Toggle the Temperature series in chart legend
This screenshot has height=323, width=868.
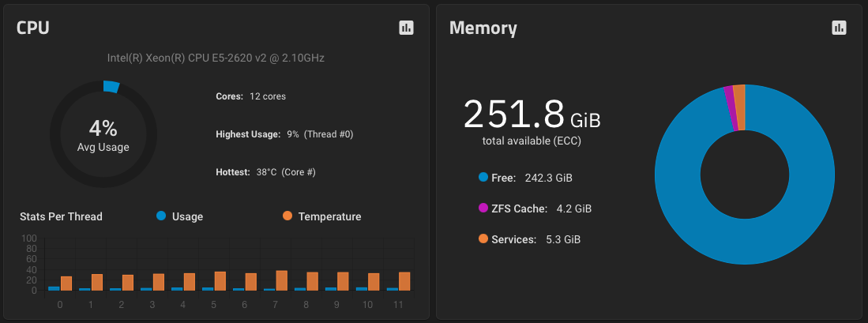click(x=321, y=216)
